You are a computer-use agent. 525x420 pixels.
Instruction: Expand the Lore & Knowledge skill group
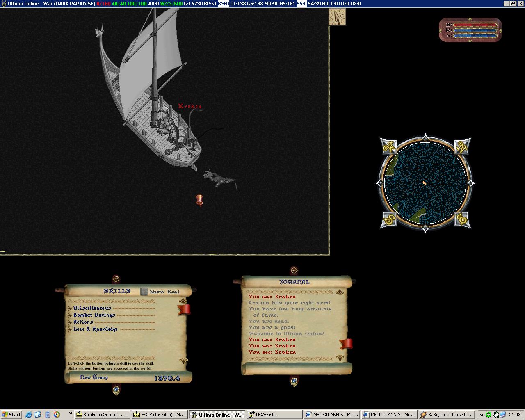70,329
